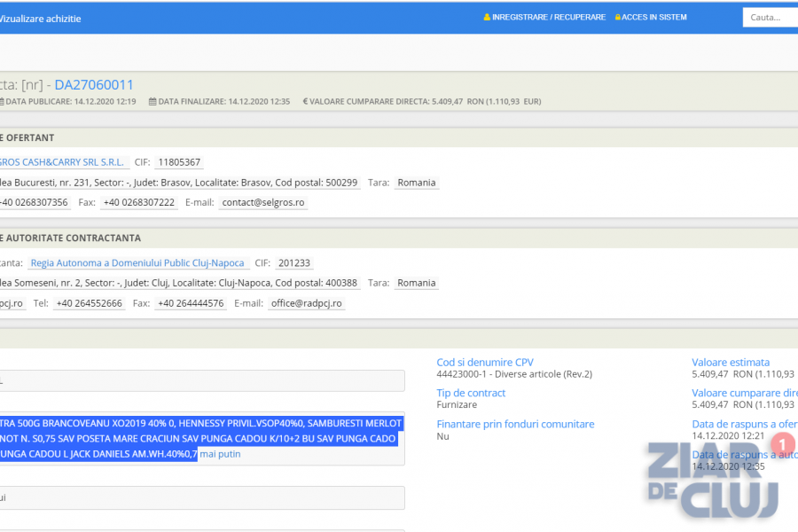Screen dimensions: 798x532
Task: Click the calendar icon next to DATA FINALIZARE
Action: point(153,101)
